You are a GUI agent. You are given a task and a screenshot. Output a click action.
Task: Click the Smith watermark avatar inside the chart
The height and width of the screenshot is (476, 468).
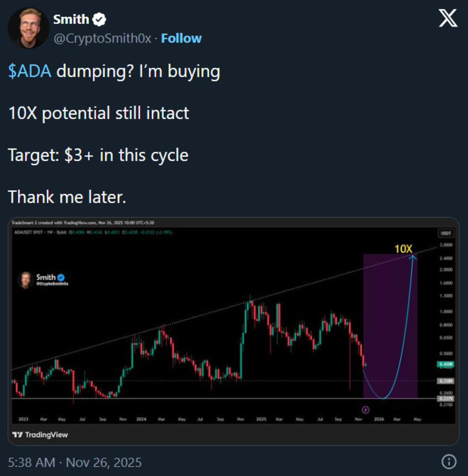pos(26,280)
